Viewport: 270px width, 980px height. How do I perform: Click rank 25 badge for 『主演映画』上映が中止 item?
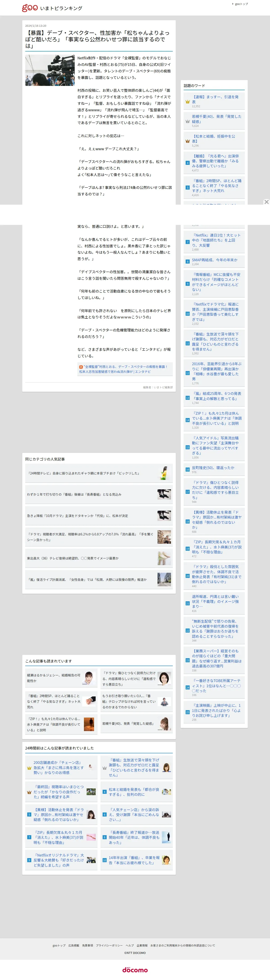187,712
